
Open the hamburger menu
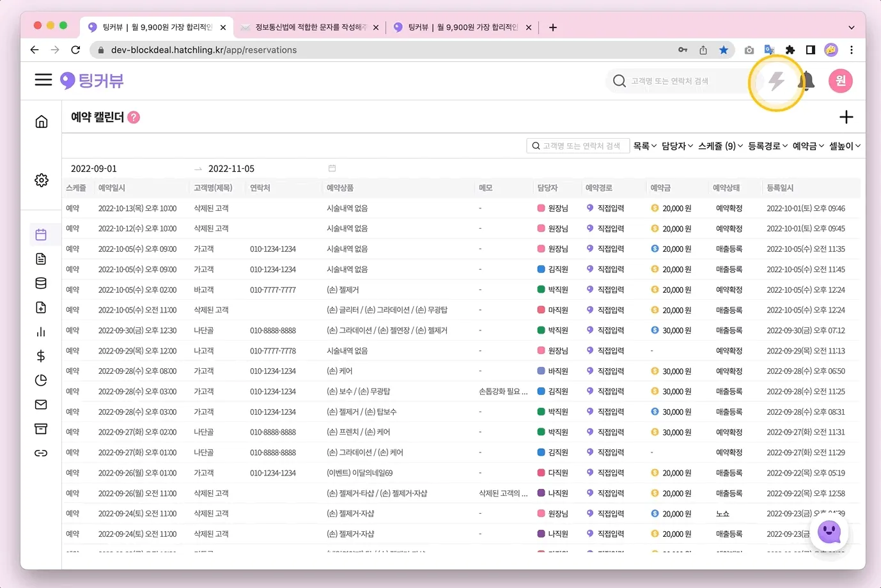pos(43,80)
